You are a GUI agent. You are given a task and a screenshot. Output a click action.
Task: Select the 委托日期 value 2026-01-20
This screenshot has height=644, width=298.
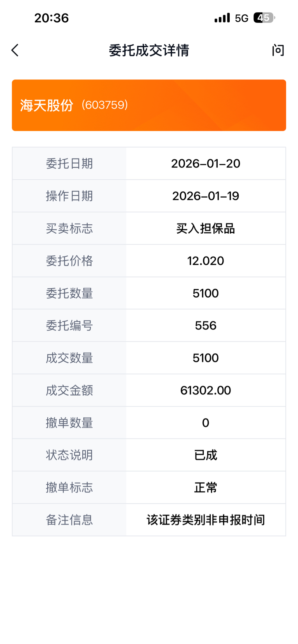coord(206,164)
